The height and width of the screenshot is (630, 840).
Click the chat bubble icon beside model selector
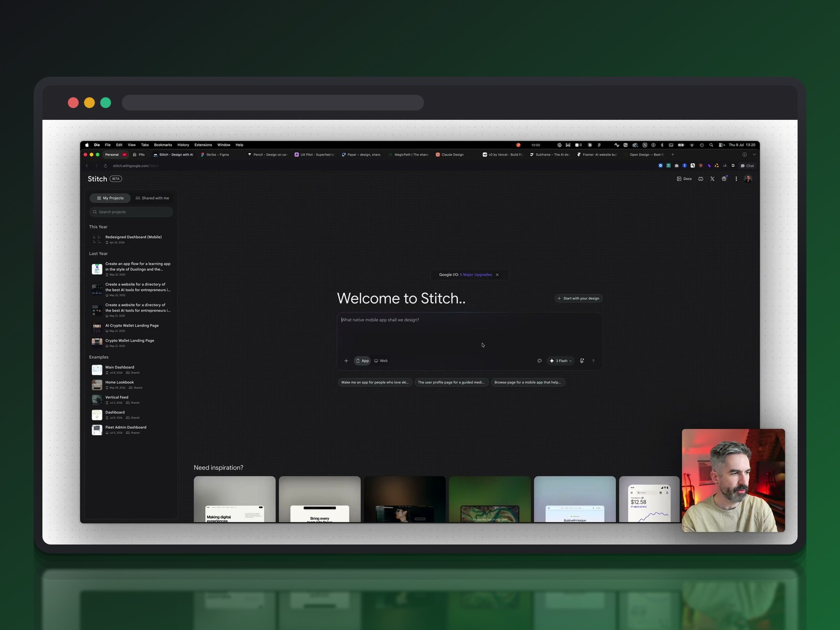point(539,361)
